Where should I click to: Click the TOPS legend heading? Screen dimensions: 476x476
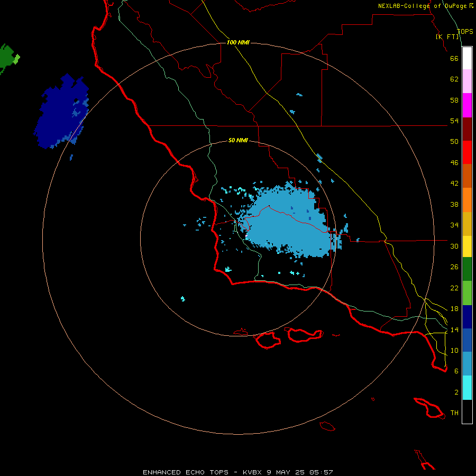pyautogui.click(x=465, y=32)
